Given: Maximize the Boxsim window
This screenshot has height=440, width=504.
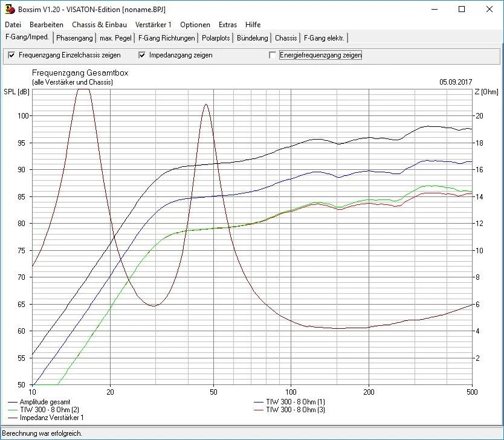Looking at the screenshot, I should [462, 9].
